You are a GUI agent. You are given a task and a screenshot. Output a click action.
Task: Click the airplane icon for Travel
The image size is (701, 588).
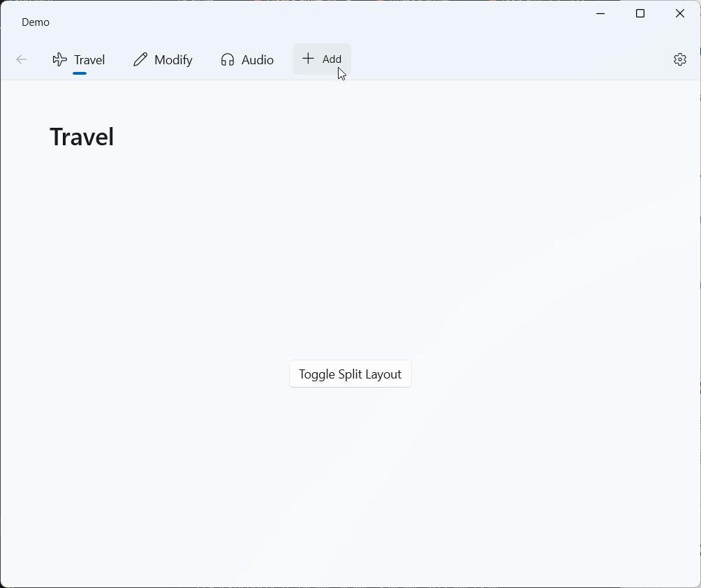[x=60, y=60]
